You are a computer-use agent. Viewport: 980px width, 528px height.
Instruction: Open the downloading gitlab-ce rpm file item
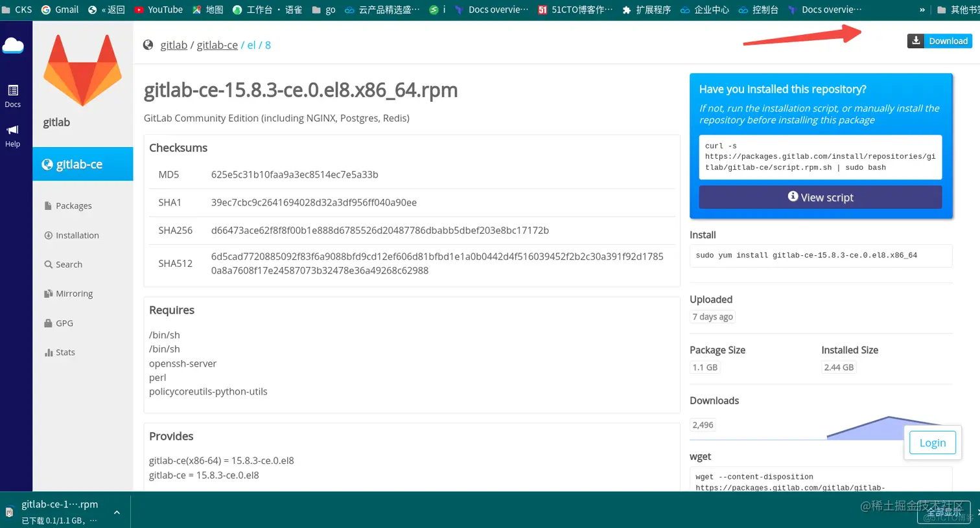coord(58,511)
